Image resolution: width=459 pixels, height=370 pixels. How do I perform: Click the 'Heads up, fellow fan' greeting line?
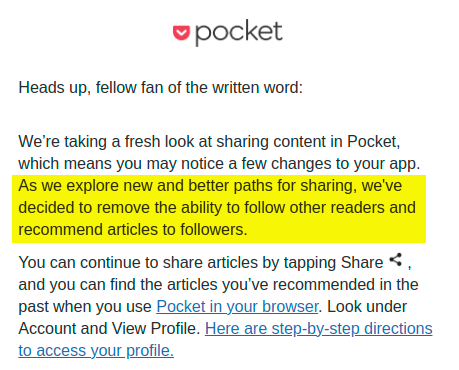161,88
